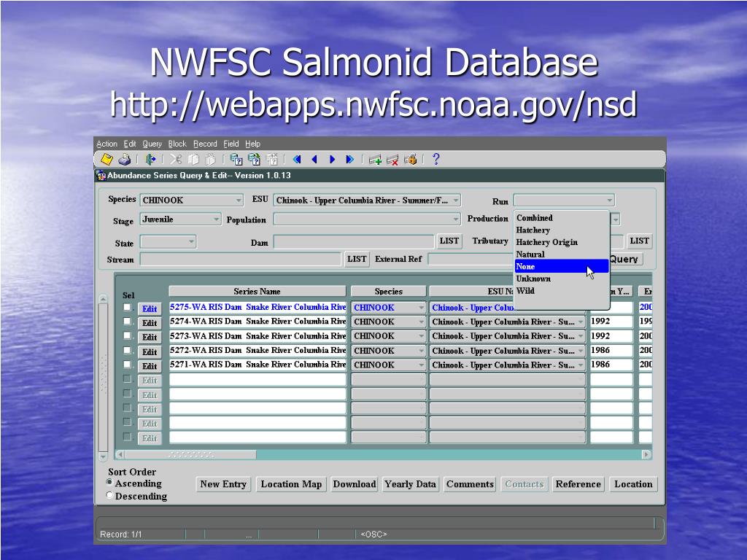Go to next record single-right arrow
The height and width of the screenshot is (560, 747).
click(332, 160)
